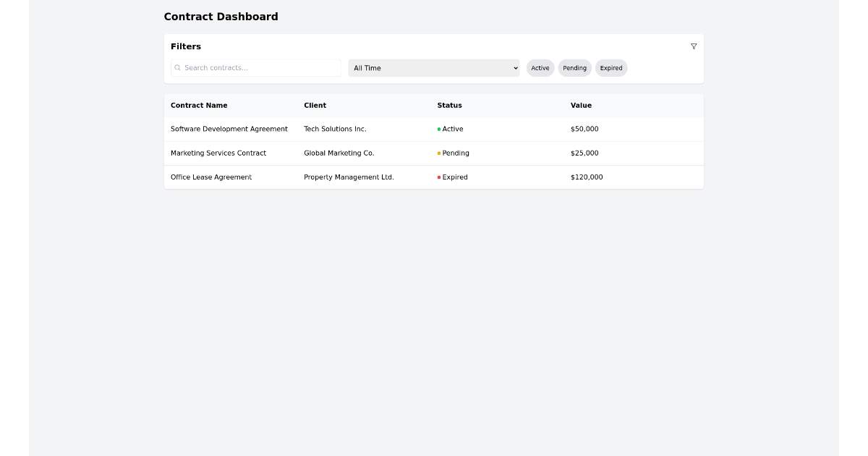Screen dimensions: 868x456
Task: Open the All Time date range dropdown
Action: point(434,67)
